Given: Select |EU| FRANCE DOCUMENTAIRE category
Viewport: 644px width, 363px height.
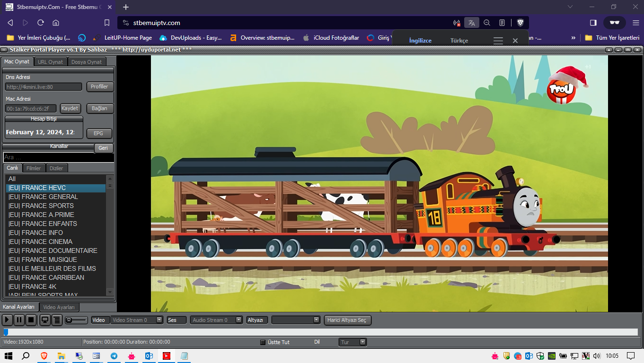Looking at the screenshot, I should (x=56, y=251).
